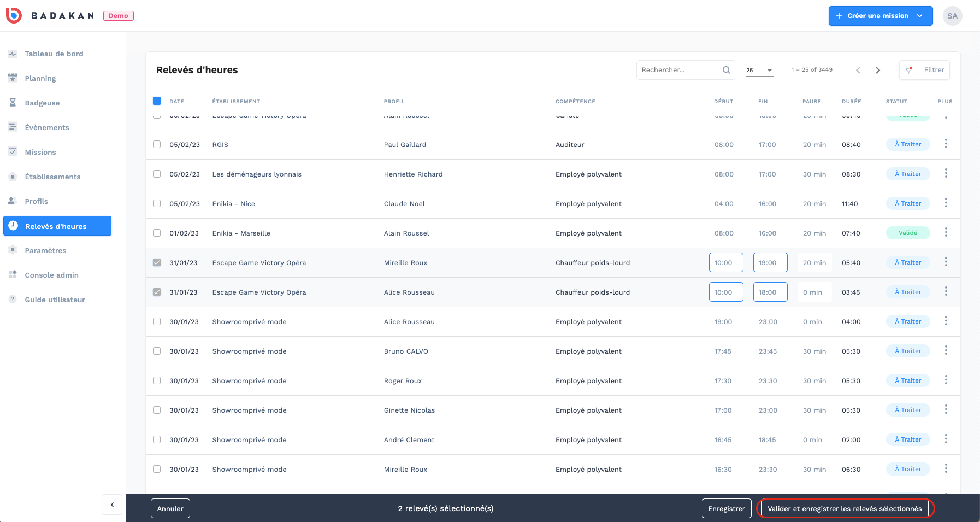Click the Évènements sidebar icon
The width and height of the screenshot is (980, 522).
click(x=13, y=127)
